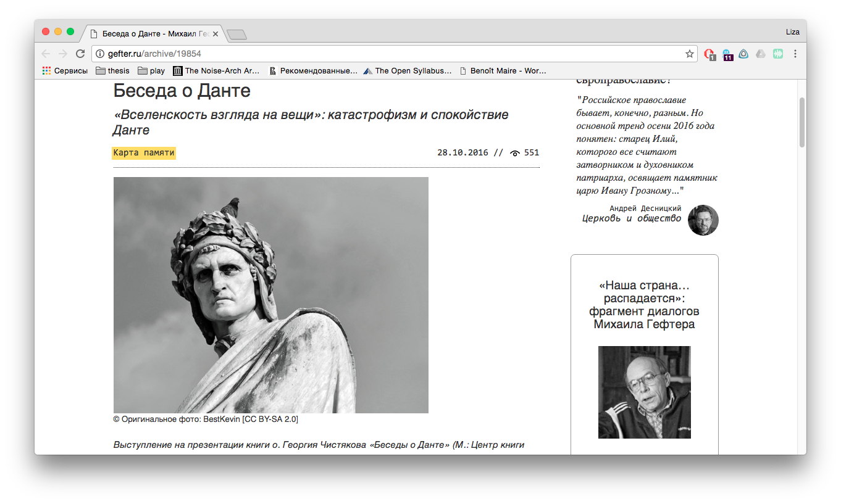Click the back navigation arrow
The width and height of the screenshot is (841, 504).
pyautogui.click(x=46, y=54)
